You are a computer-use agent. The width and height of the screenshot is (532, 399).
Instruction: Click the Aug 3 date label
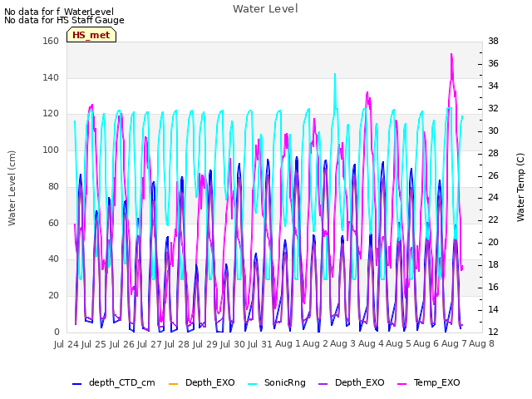pyautogui.click(x=343, y=344)
